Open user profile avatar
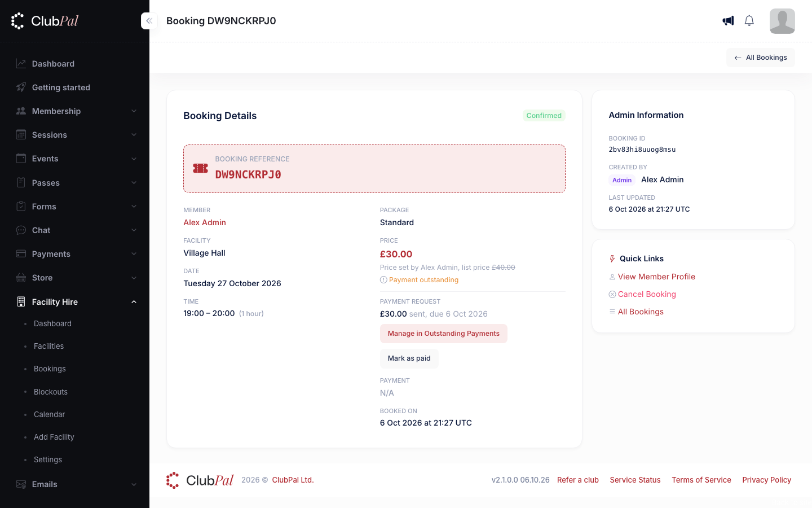The width and height of the screenshot is (812, 508). point(782,21)
